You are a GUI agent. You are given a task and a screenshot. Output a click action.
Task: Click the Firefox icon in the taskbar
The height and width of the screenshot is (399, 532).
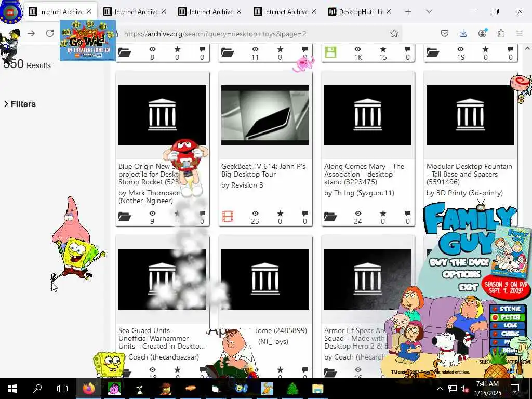[89, 389]
